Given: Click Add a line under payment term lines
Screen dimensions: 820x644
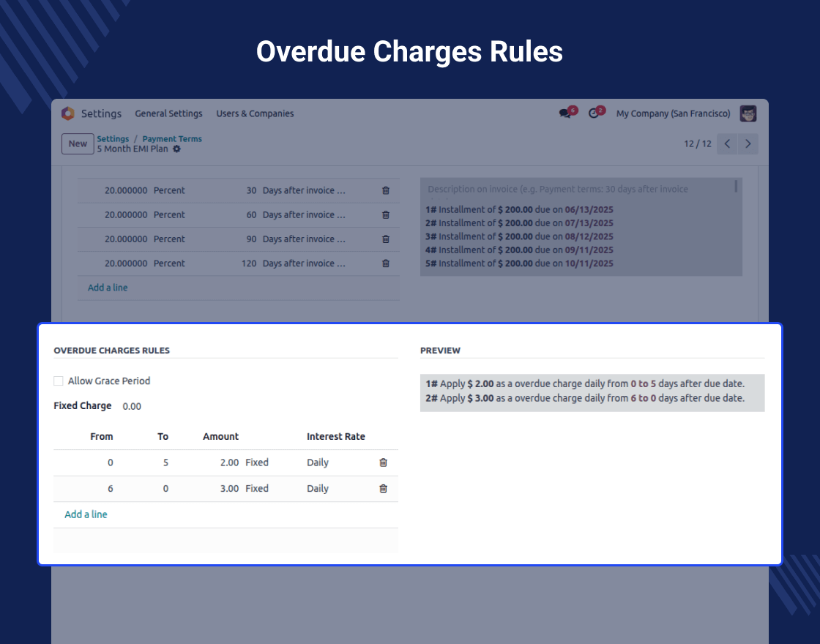Looking at the screenshot, I should tap(108, 288).
